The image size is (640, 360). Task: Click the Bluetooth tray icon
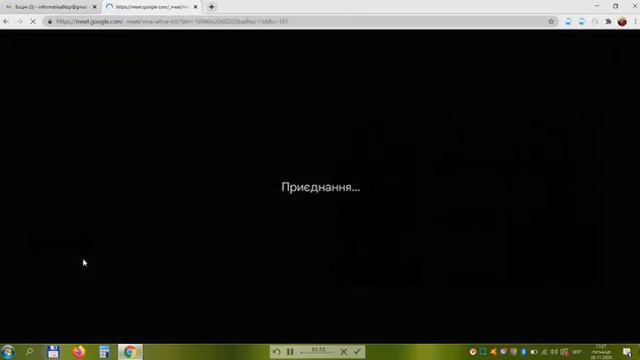point(524,352)
